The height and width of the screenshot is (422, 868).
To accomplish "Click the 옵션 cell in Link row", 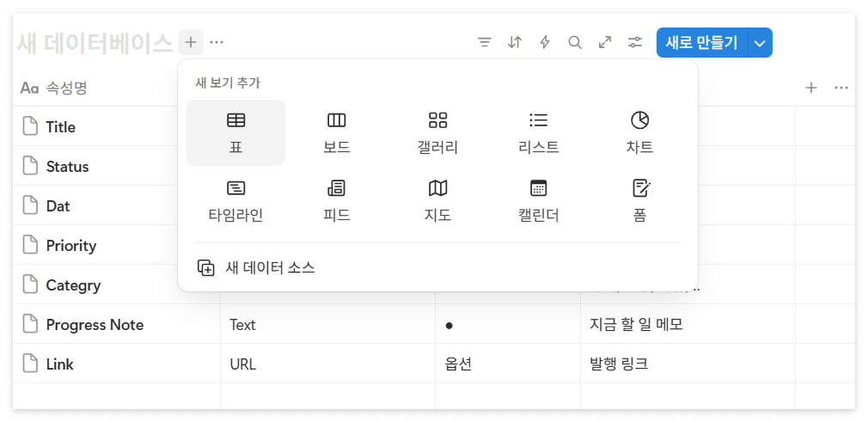I will [508, 364].
